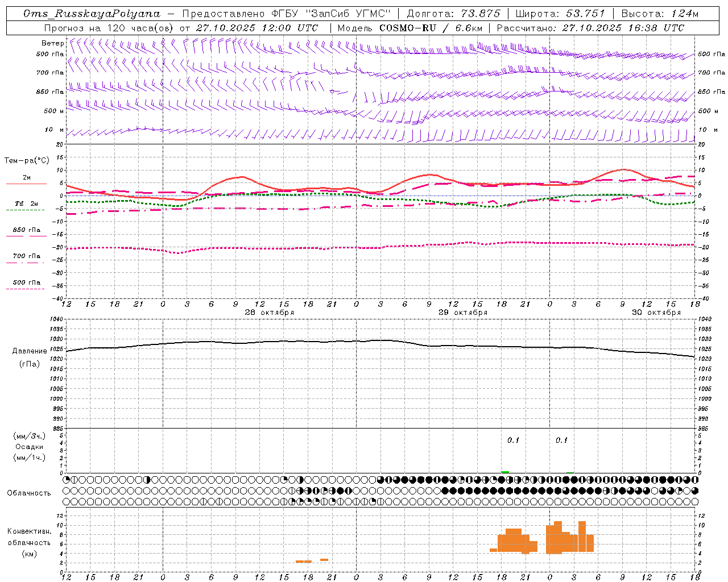Click the '29 октября' date label
This screenshot has height=582, width=728.
pyautogui.click(x=463, y=313)
